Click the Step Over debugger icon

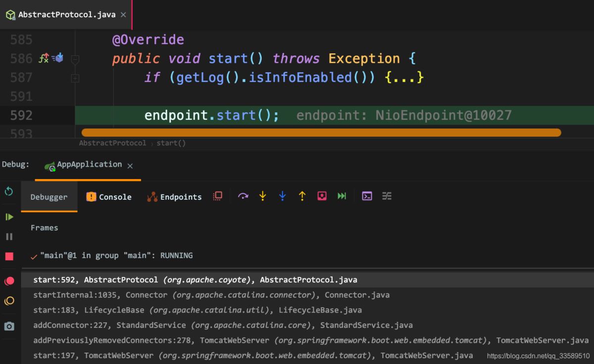243,196
